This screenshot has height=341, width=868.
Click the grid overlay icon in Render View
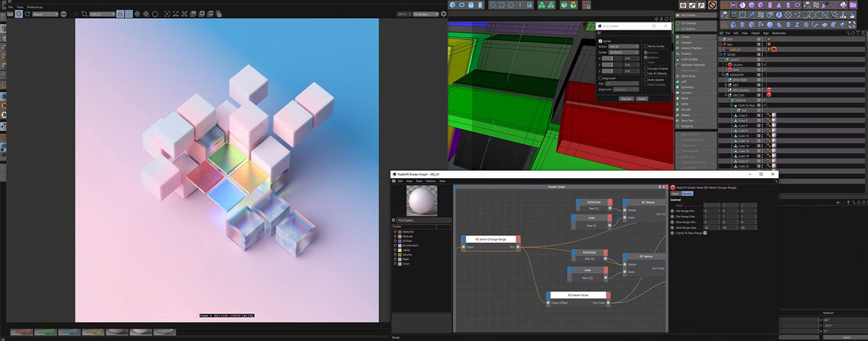pyautogui.click(x=129, y=14)
